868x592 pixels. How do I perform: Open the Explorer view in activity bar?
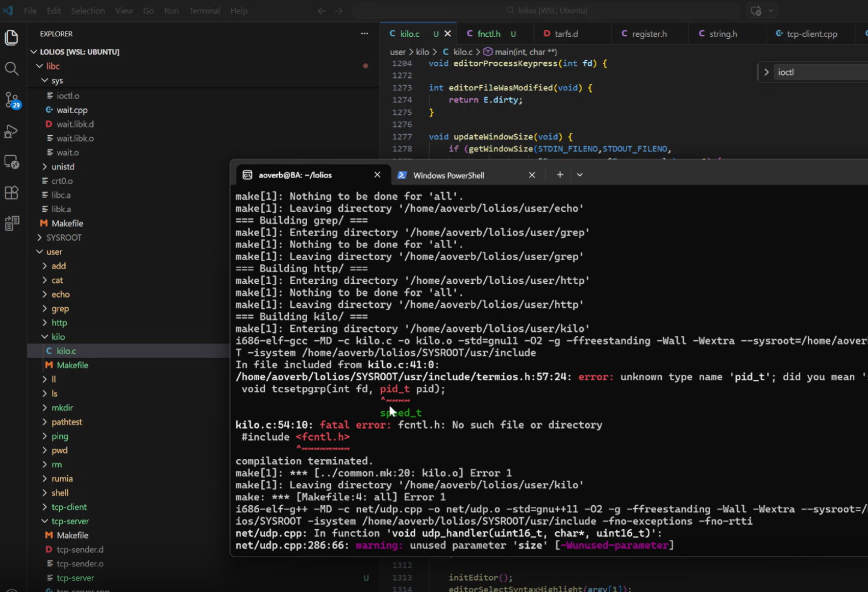pyautogui.click(x=11, y=37)
